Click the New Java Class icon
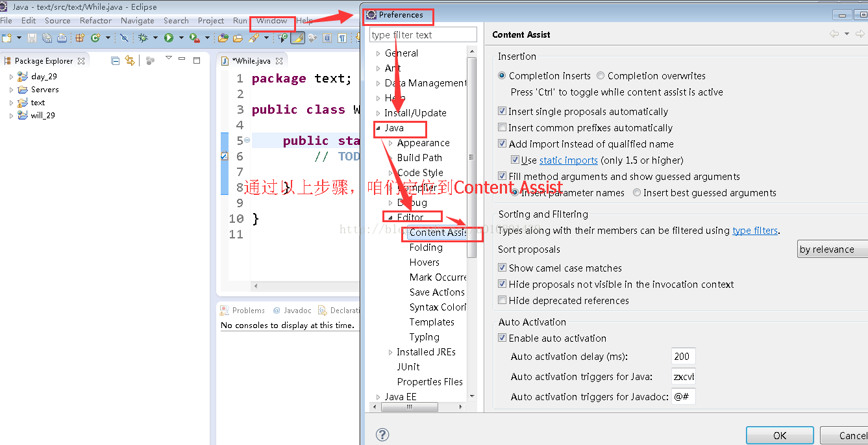This screenshot has width=868, height=445. coord(95,38)
